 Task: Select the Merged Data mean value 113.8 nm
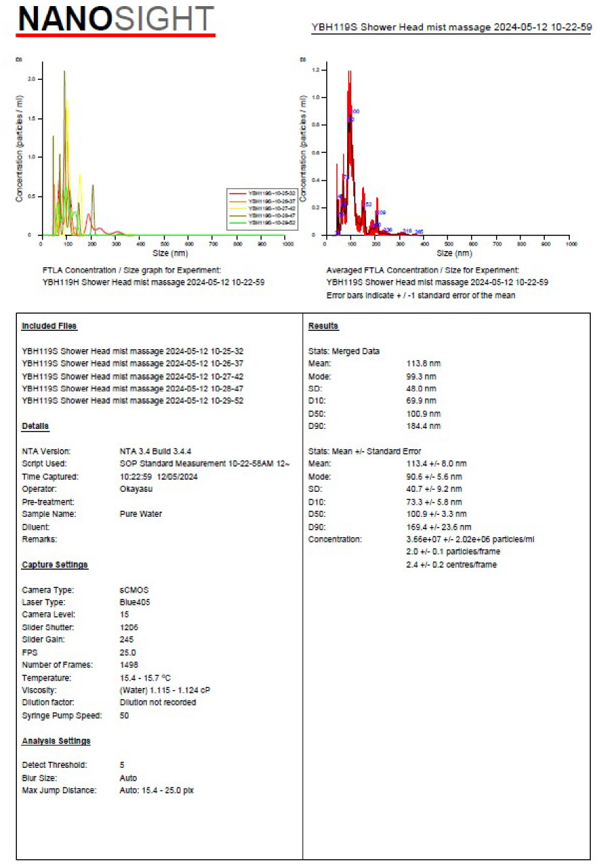421,363
